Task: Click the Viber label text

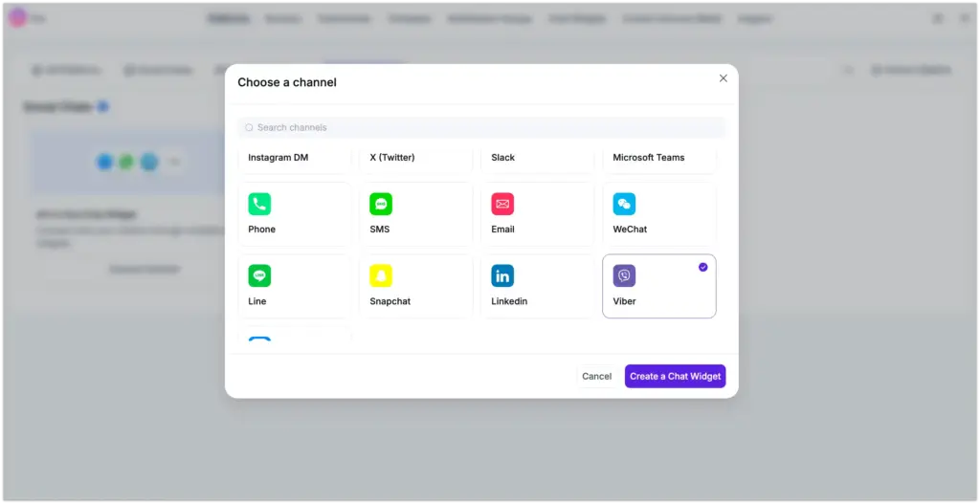Action: pyautogui.click(x=624, y=301)
